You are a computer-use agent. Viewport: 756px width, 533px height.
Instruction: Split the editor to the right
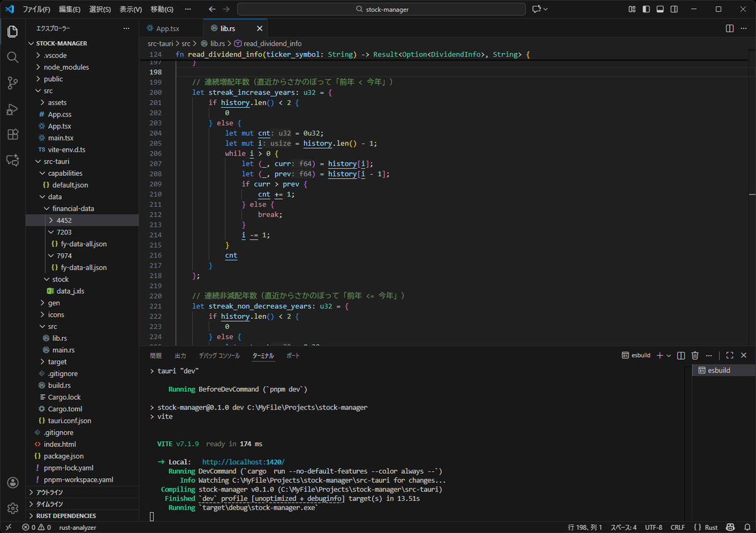(x=730, y=28)
